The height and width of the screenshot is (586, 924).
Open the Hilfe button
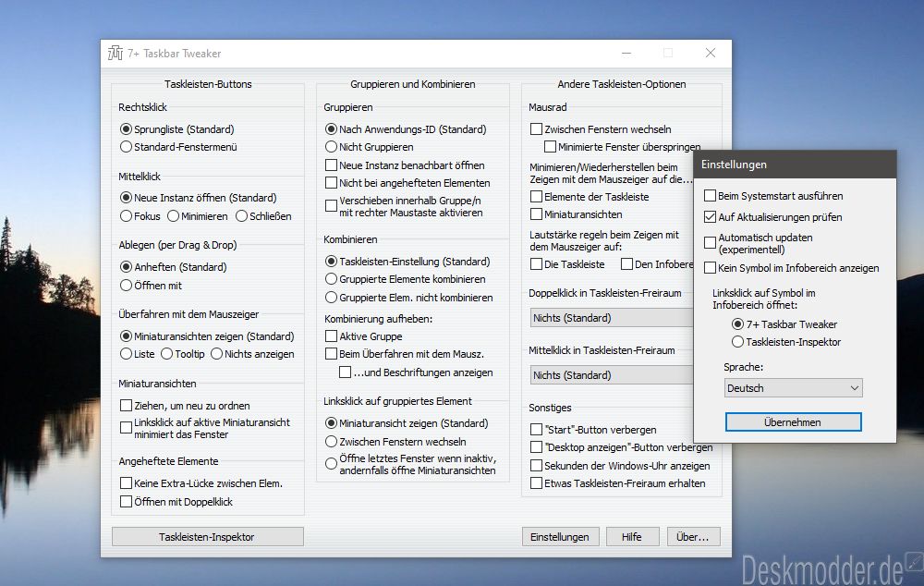[632, 536]
